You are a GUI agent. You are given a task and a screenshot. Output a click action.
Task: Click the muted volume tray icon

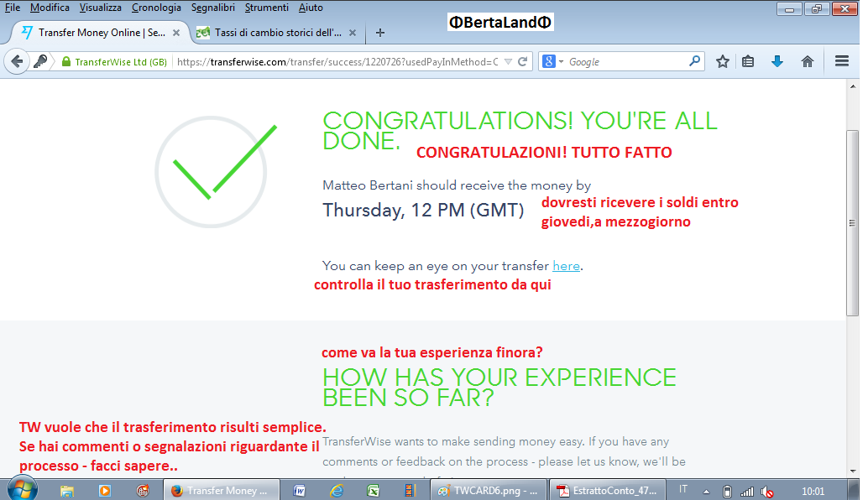click(766, 491)
